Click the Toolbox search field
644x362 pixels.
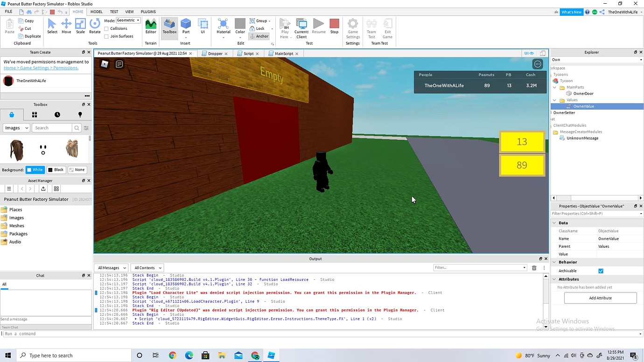(x=52, y=128)
